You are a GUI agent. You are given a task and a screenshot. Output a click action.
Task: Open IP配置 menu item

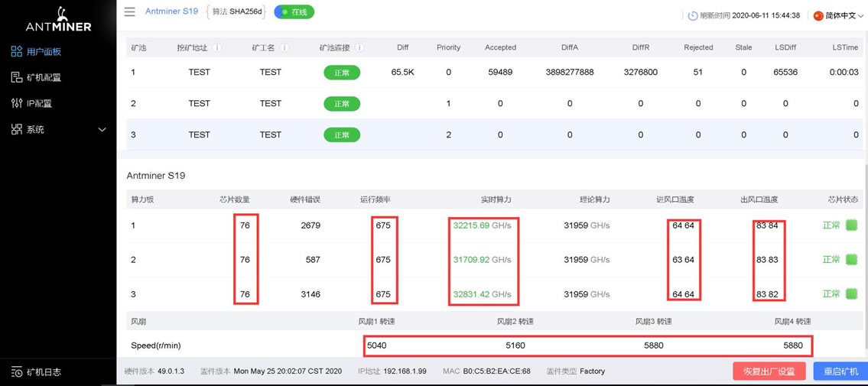[x=39, y=103]
